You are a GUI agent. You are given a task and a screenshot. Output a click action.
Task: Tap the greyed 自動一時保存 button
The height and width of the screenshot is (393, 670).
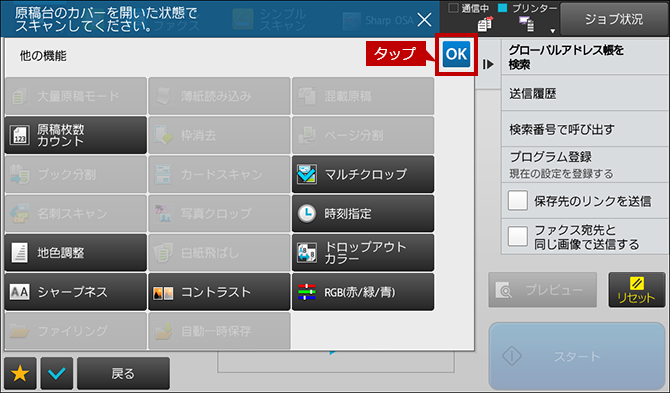click(x=219, y=331)
